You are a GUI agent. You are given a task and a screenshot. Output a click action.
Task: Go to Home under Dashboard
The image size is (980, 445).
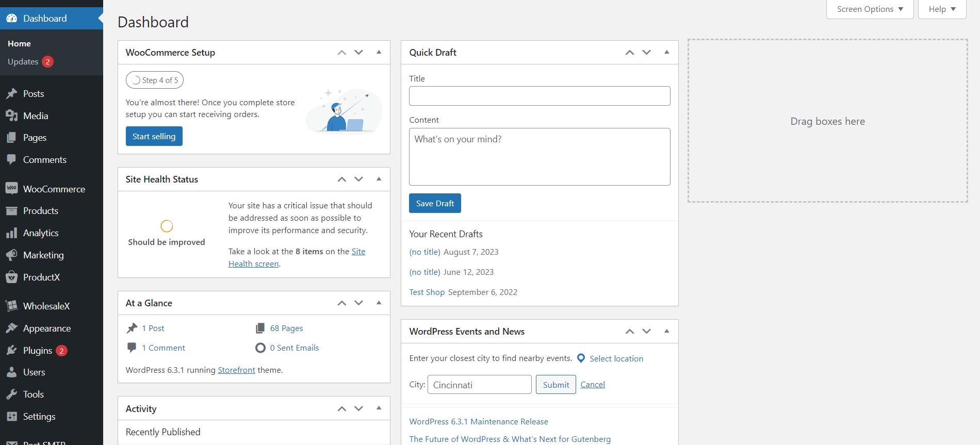point(19,44)
